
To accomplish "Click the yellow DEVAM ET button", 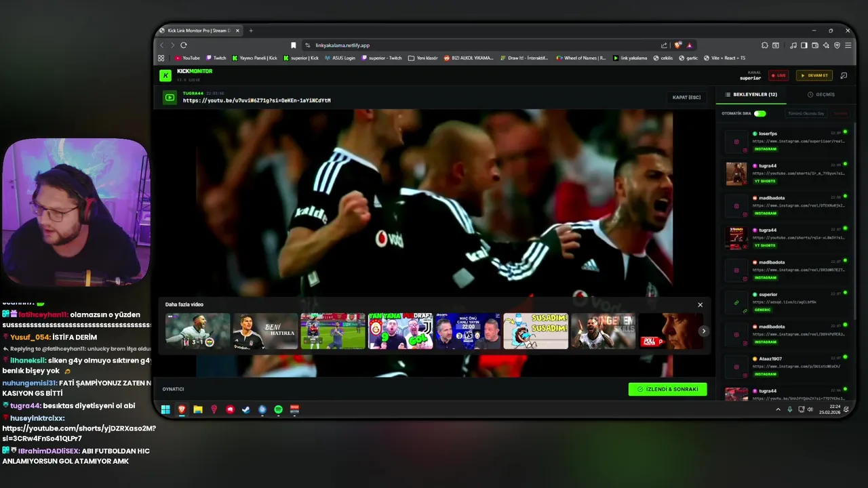I will pyautogui.click(x=814, y=75).
